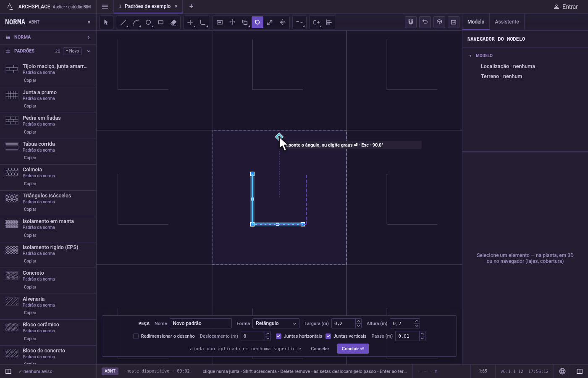Viewport: 588px width, 378px height.
Task: Click the Passo (m) input field
Action: (x=407, y=336)
